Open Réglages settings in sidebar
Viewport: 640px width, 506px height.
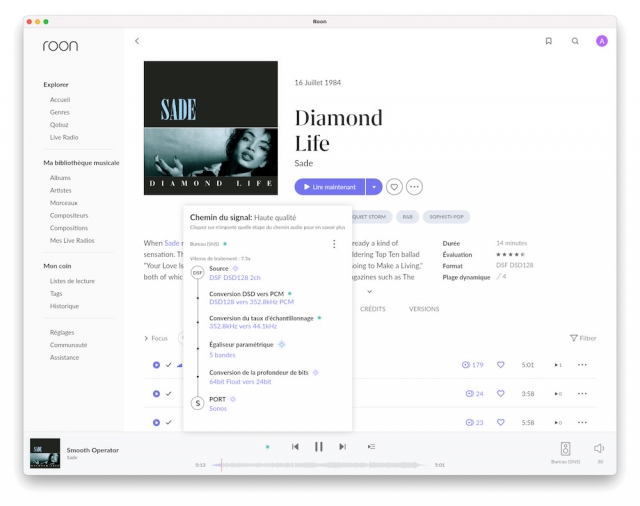[62, 333]
